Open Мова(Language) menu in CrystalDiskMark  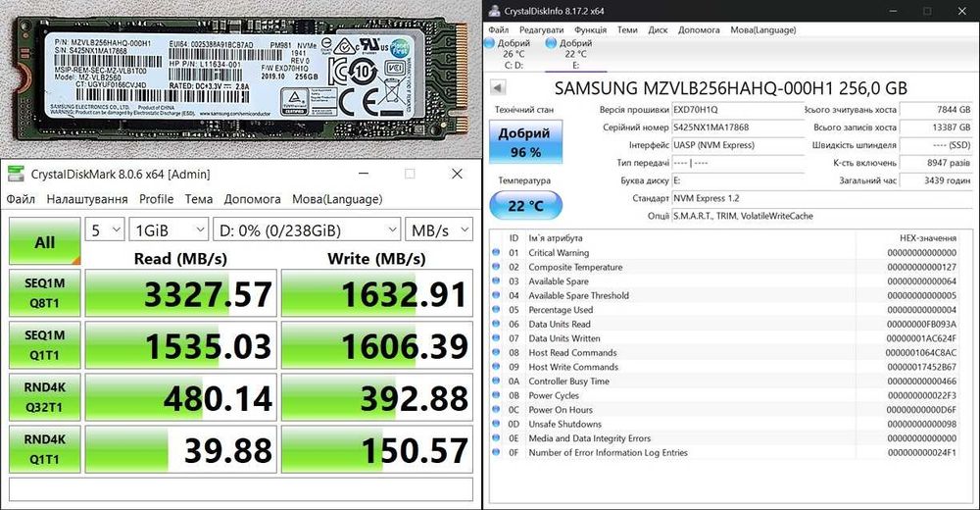337,199
